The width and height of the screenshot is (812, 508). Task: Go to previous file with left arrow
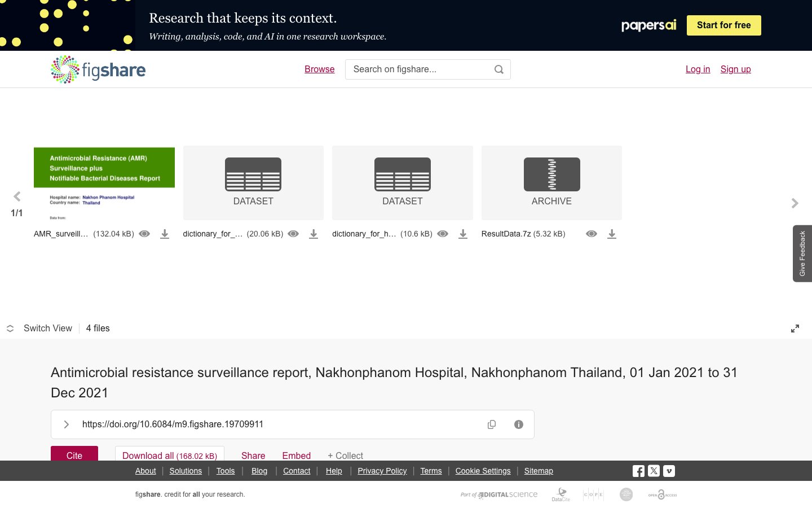tap(17, 196)
